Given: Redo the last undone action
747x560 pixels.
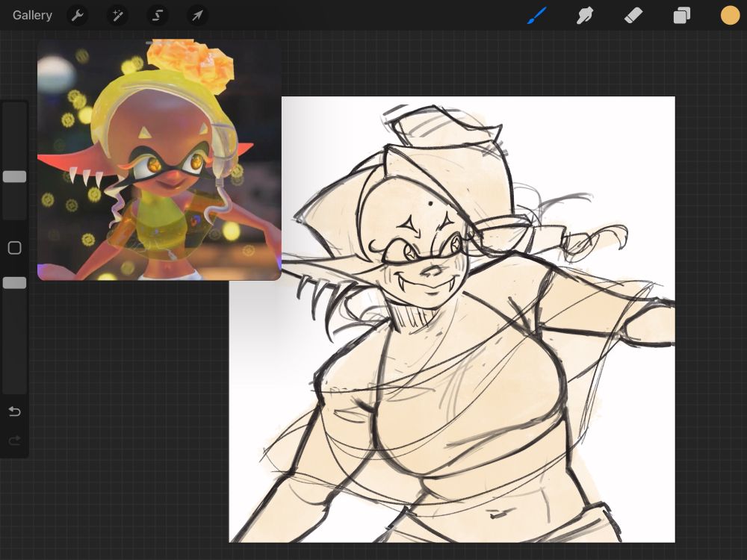Looking at the screenshot, I should [x=14, y=441].
